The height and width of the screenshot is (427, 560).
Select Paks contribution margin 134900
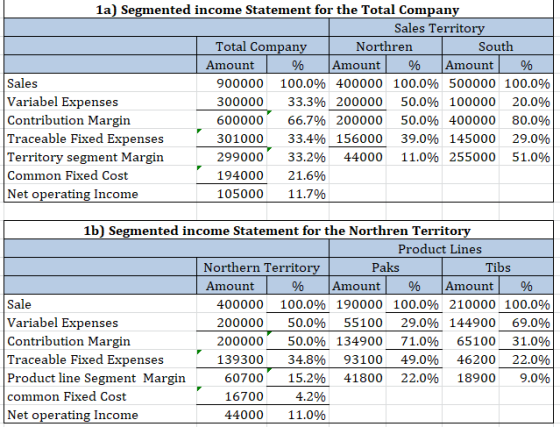[x=358, y=341]
